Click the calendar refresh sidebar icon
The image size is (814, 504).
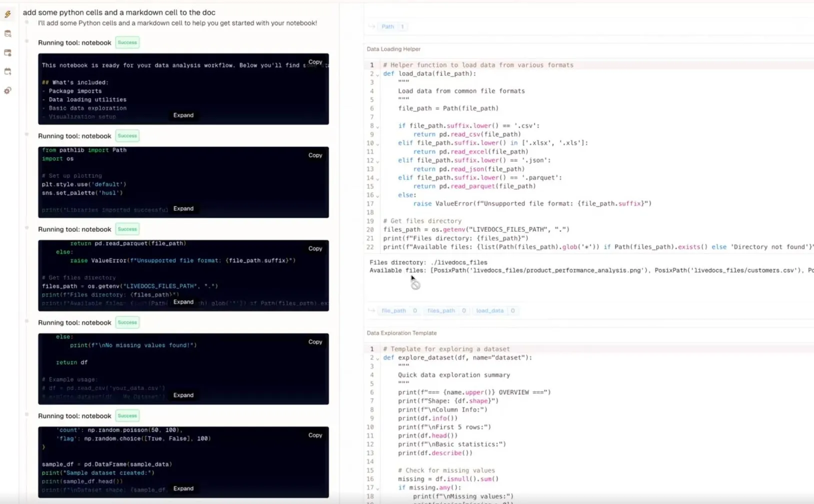pyautogui.click(x=7, y=71)
